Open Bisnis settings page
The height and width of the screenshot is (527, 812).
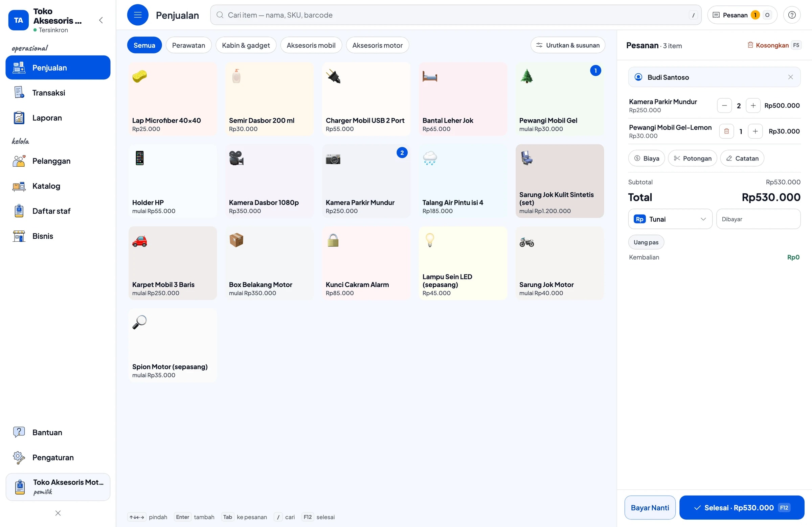point(58,236)
